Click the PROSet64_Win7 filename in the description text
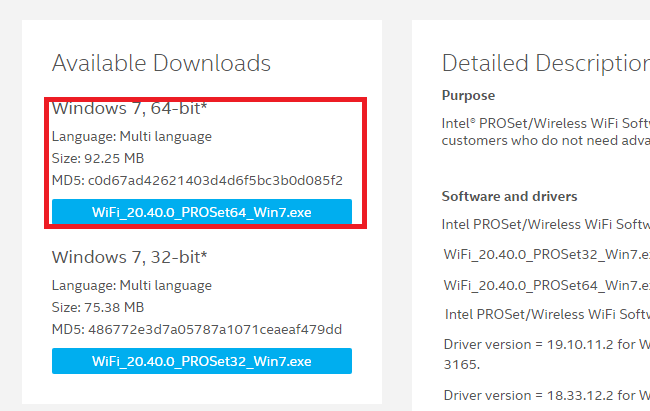 point(546,284)
